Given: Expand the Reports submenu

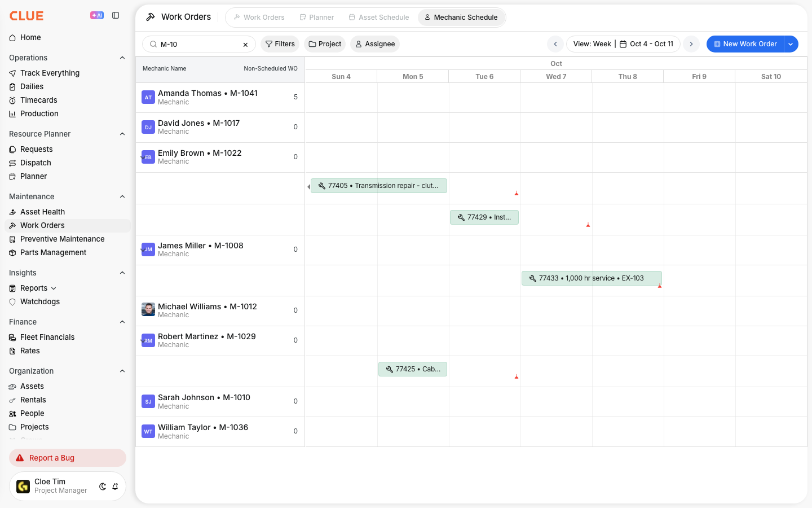Looking at the screenshot, I should tap(54, 288).
